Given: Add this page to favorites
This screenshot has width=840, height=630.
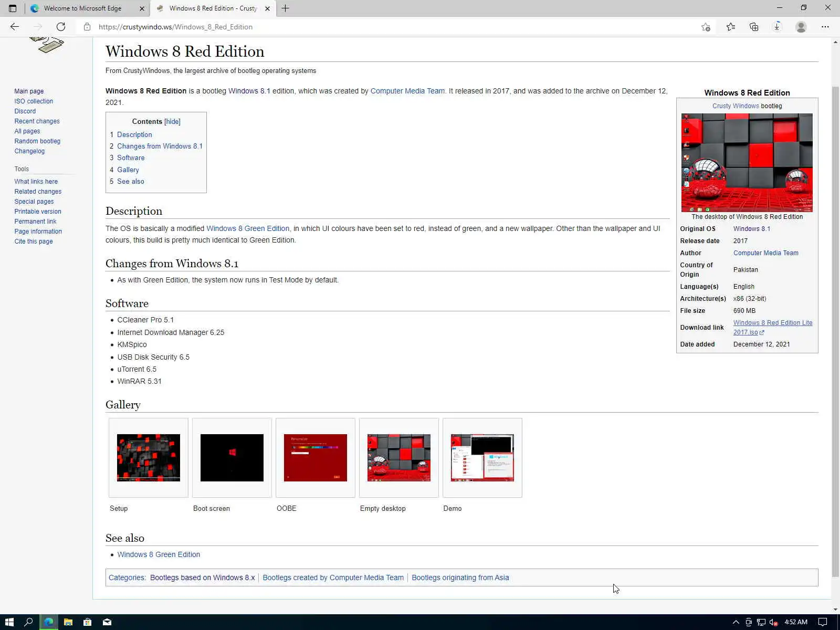Looking at the screenshot, I should [706, 27].
